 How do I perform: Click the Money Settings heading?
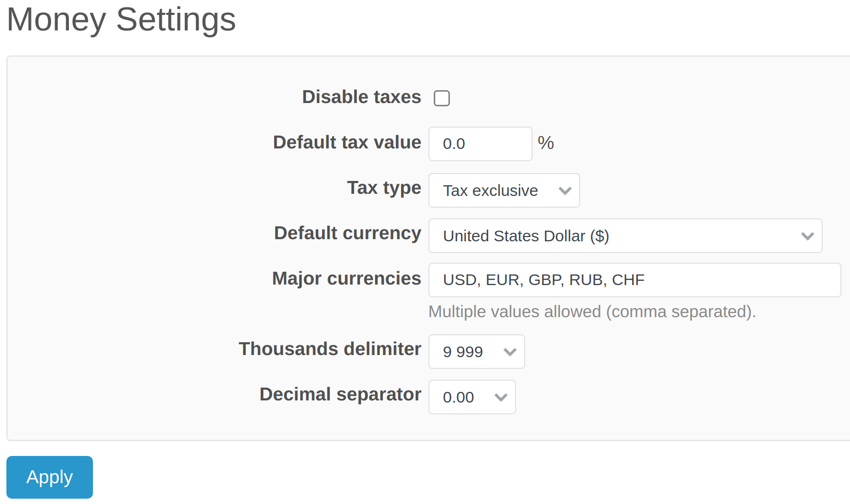[x=120, y=20]
